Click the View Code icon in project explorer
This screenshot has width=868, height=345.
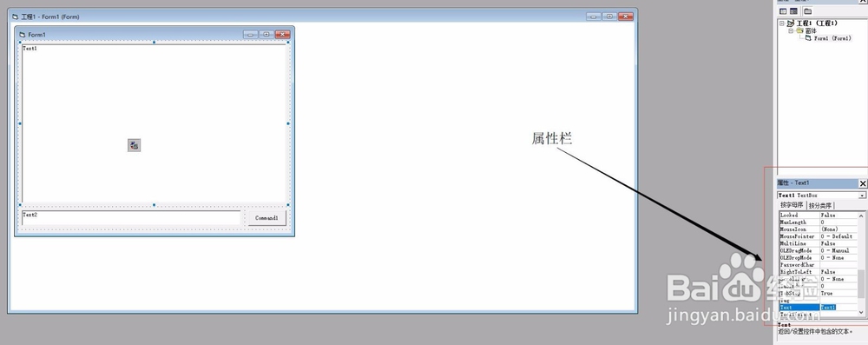[783, 11]
